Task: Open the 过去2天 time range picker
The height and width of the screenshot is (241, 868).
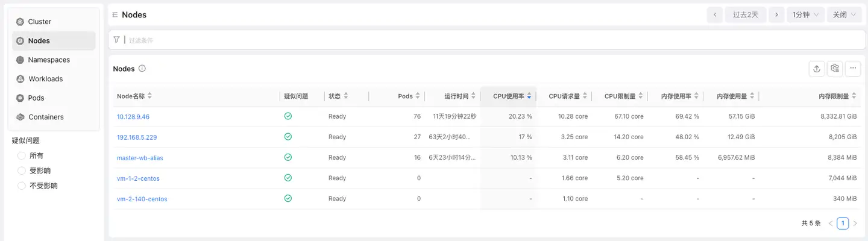Action: [x=746, y=15]
